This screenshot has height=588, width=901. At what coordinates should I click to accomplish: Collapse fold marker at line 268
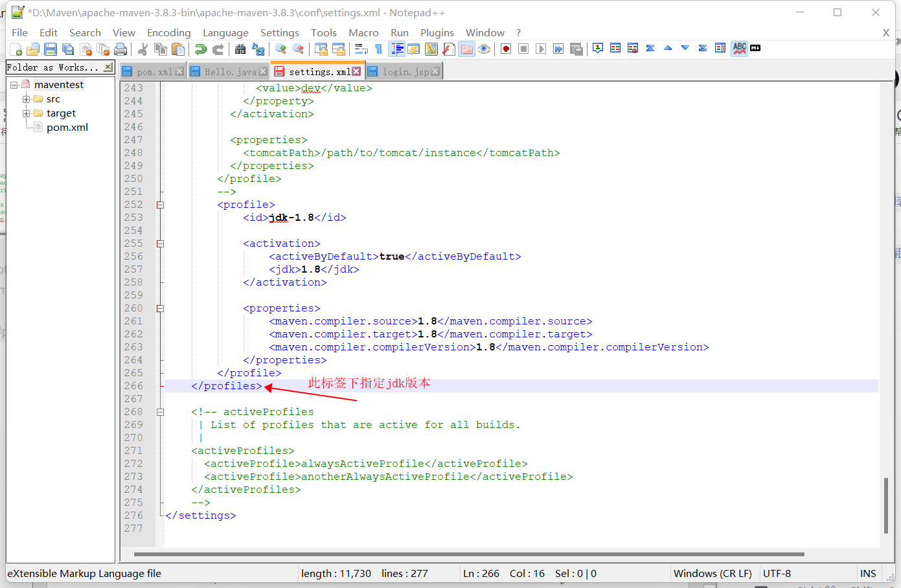coord(160,412)
